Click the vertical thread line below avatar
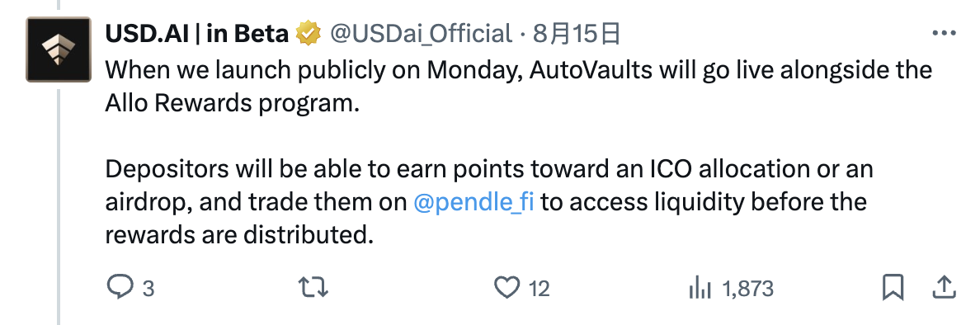 (x=59, y=206)
